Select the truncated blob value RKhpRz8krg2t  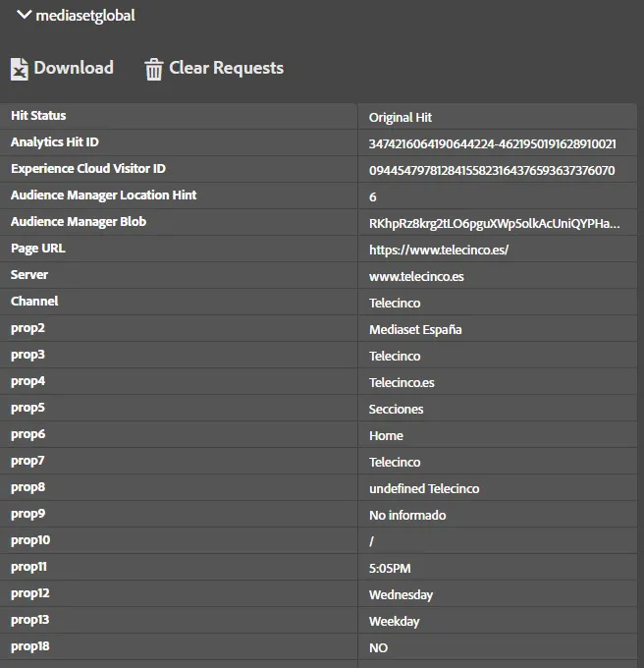494,224
